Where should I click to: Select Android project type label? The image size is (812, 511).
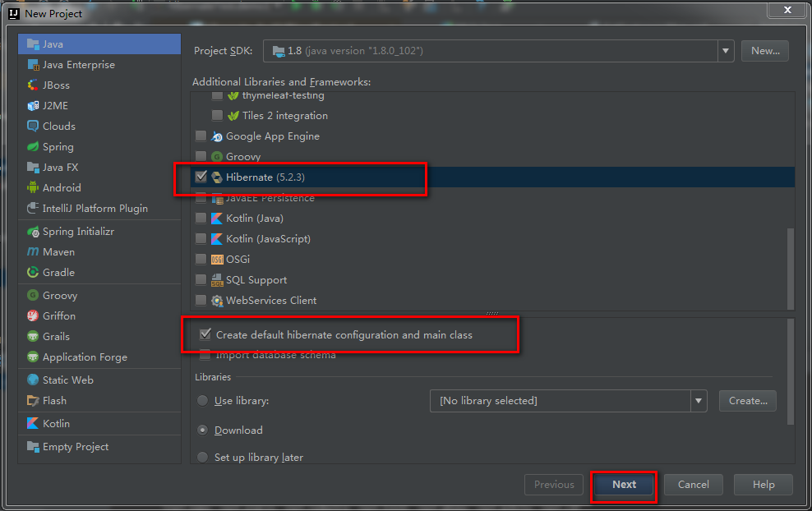coord(62,187)
